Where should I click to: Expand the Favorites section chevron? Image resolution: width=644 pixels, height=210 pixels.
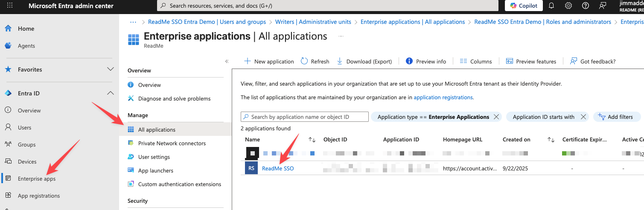click(111, 69)
